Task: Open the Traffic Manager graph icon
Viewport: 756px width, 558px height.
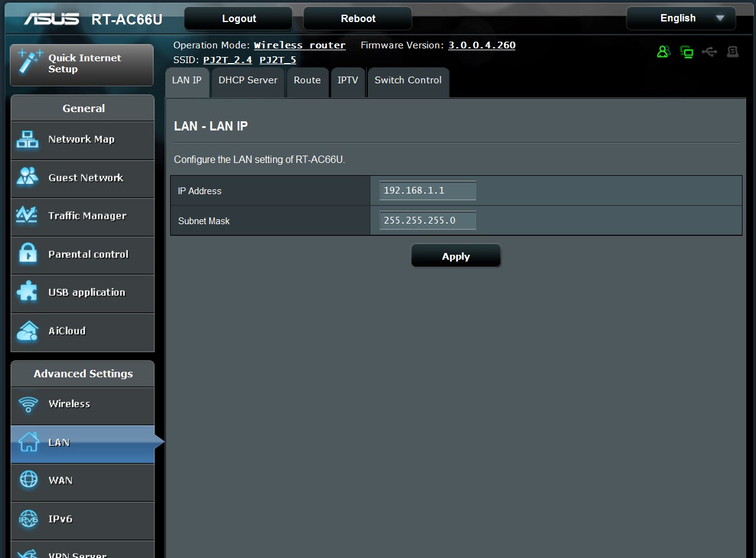Action: (28, 216)
